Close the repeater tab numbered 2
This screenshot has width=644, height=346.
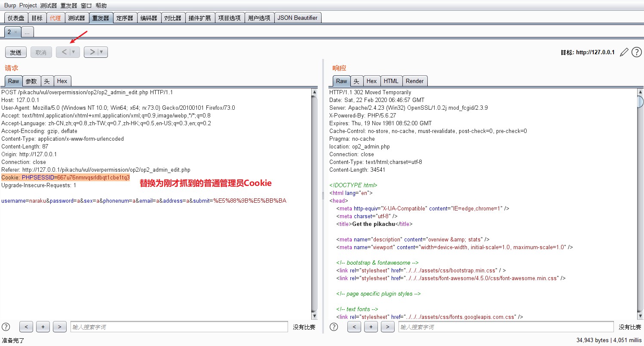pyautogui.click(x=15, y=32)
